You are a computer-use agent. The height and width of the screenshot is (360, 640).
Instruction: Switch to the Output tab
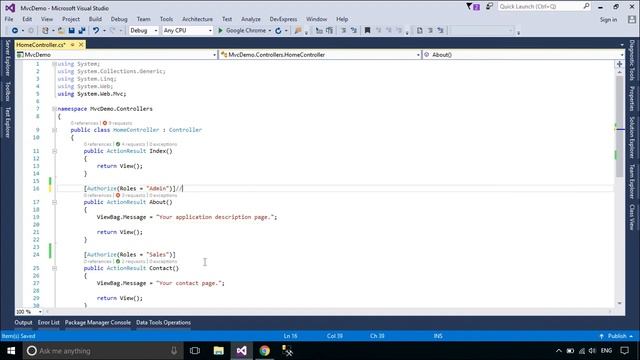coord(23,322)
